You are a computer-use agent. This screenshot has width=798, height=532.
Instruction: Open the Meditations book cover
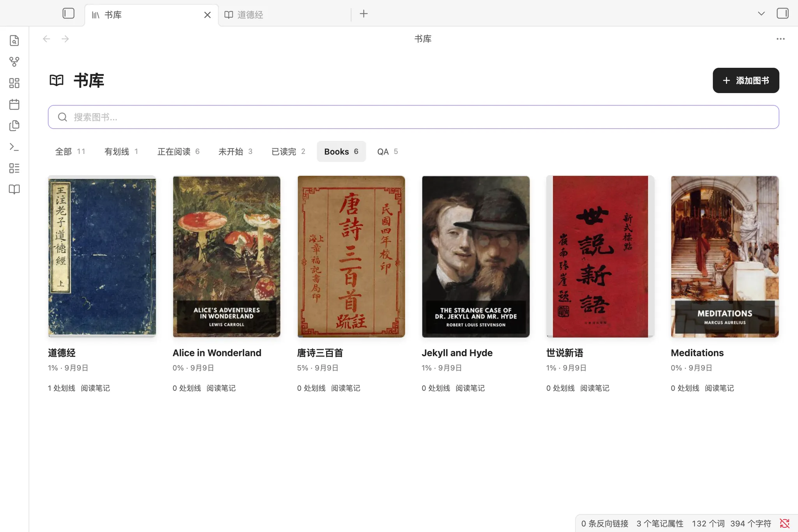[x=725, y=256]
